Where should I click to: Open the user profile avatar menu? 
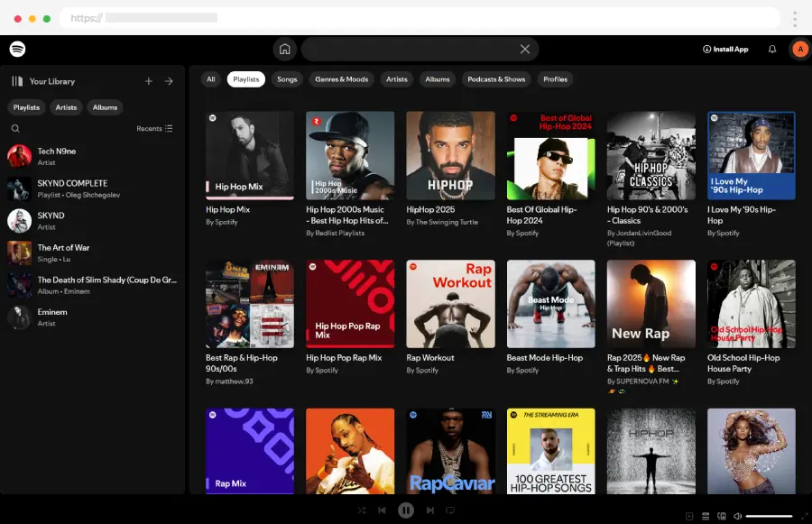point(799,50)
